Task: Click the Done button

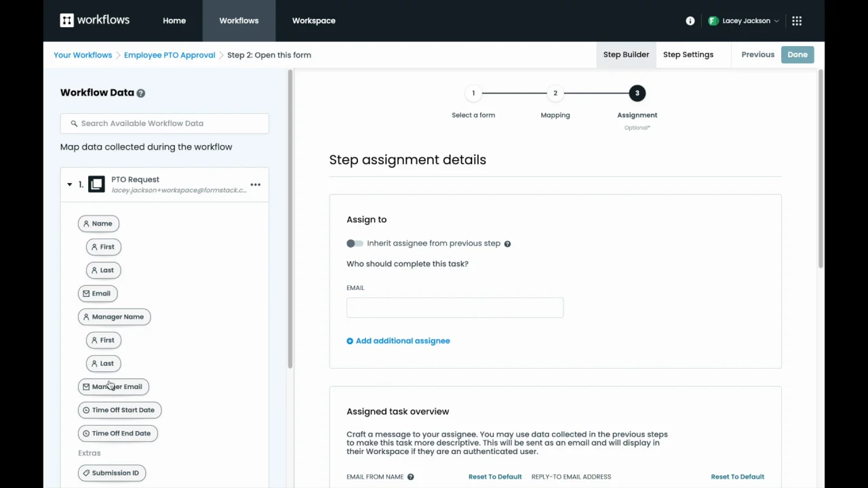Action: tap(797, 54)
